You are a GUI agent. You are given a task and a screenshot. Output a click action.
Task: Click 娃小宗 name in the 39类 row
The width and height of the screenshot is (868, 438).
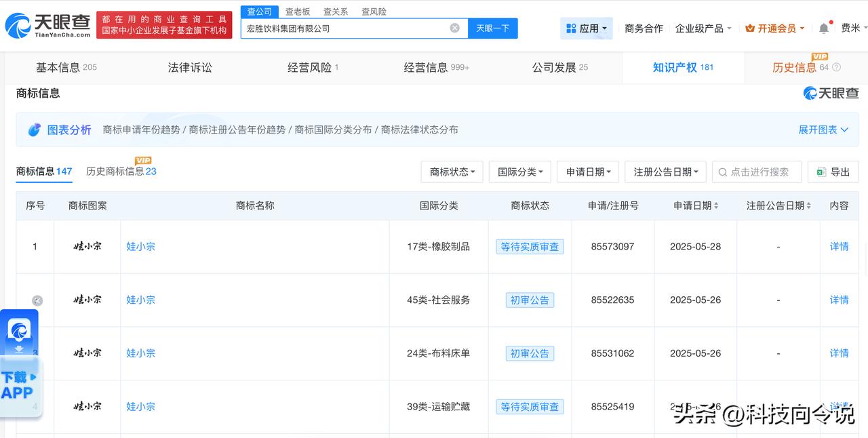tap(141, 407)
